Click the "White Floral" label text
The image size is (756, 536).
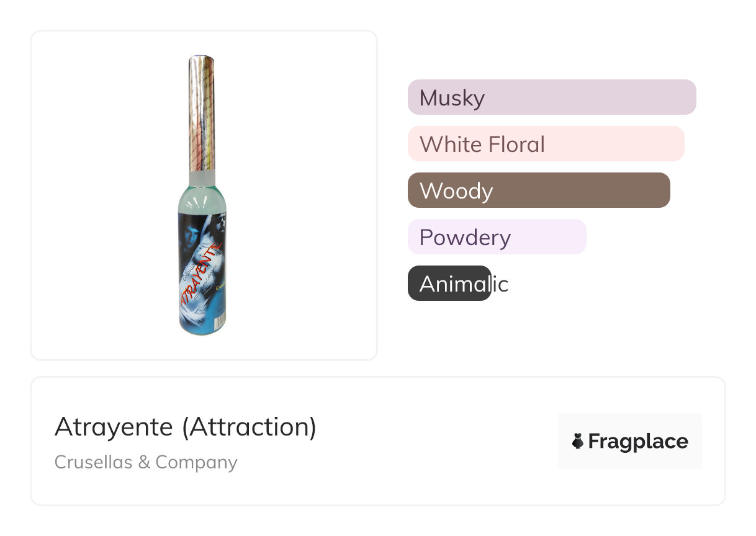point(482,145)
